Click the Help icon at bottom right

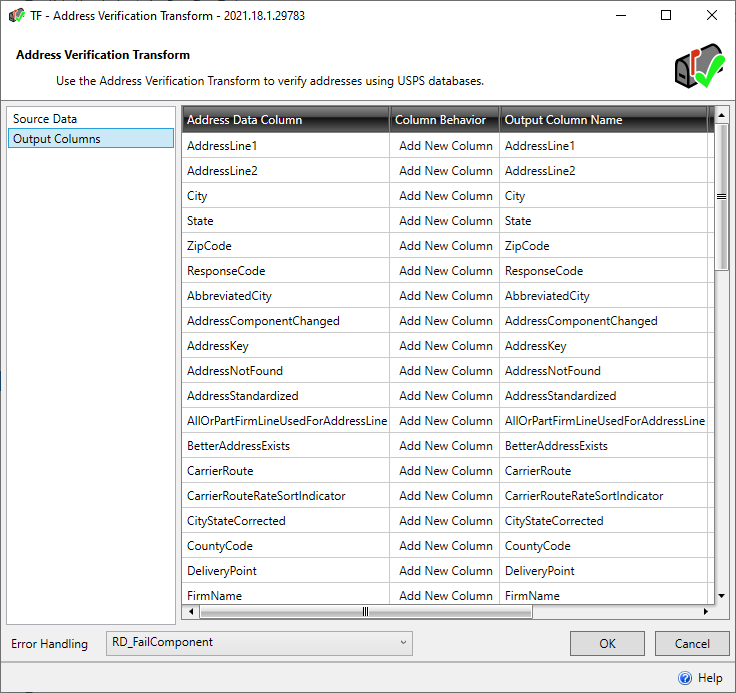click(685, 678)
